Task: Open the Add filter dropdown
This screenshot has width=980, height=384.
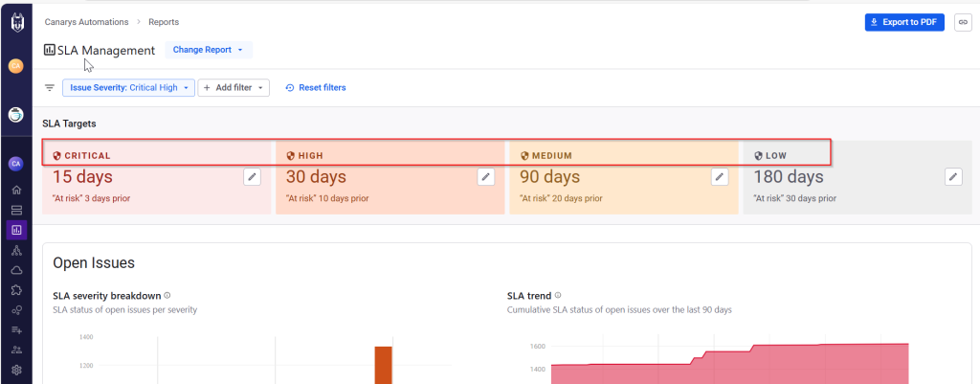Action: (x=234, y=87)
